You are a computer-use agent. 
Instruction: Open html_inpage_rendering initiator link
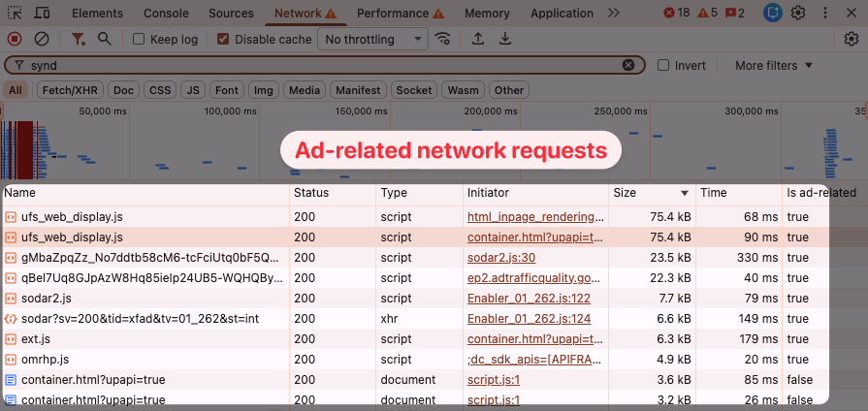[x=534, y=217]
